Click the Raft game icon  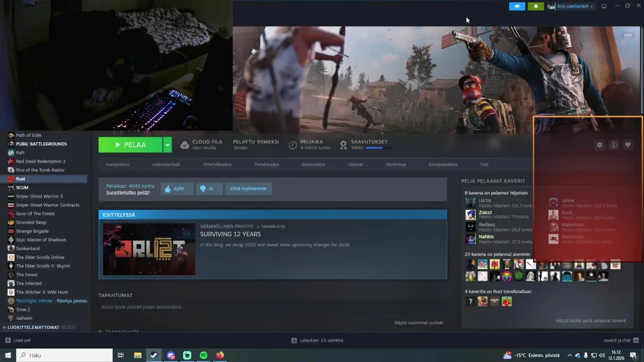pyautogui.click(x=11, y=153)
